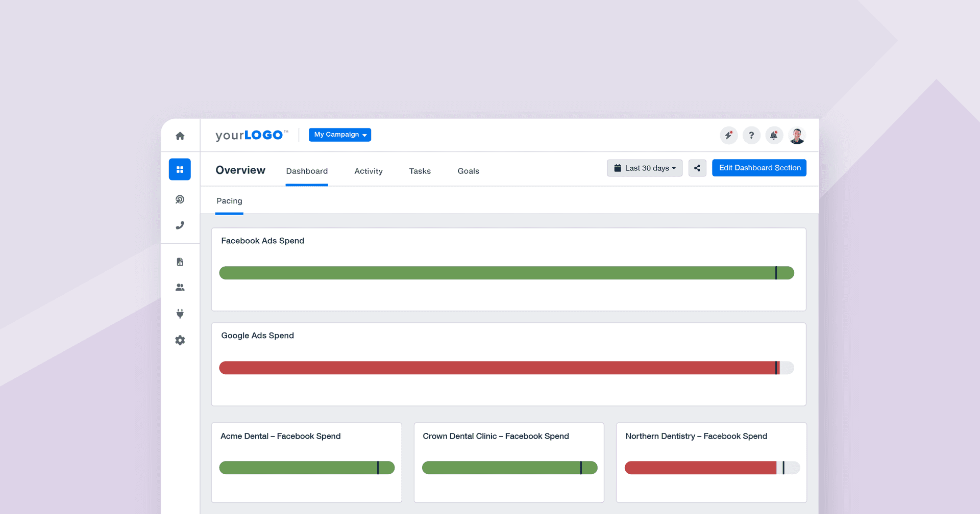Open the Last 30 days date dropdown
Viewport: 980px width, 514px height.
point(645,168)
